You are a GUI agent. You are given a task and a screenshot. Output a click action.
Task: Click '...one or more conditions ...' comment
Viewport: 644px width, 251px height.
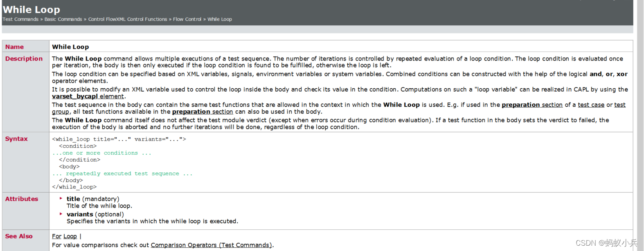click(102, 153)
